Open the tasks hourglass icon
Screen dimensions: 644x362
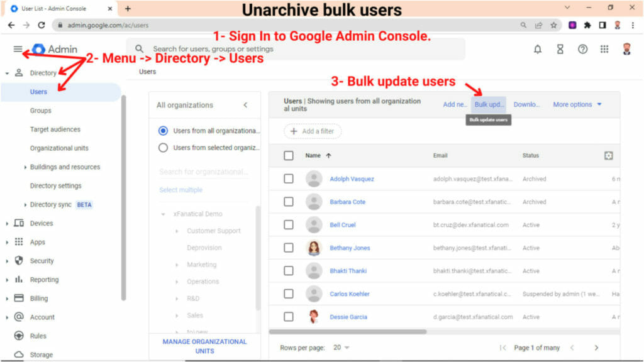point(560,48)
